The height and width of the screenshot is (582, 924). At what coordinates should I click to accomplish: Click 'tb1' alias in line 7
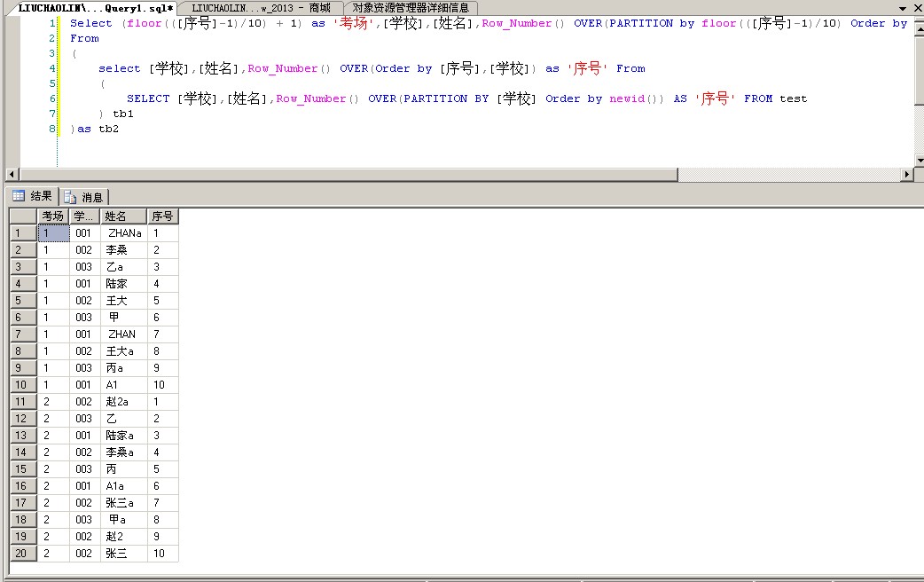pyautogui.click(x=123, y=114)
